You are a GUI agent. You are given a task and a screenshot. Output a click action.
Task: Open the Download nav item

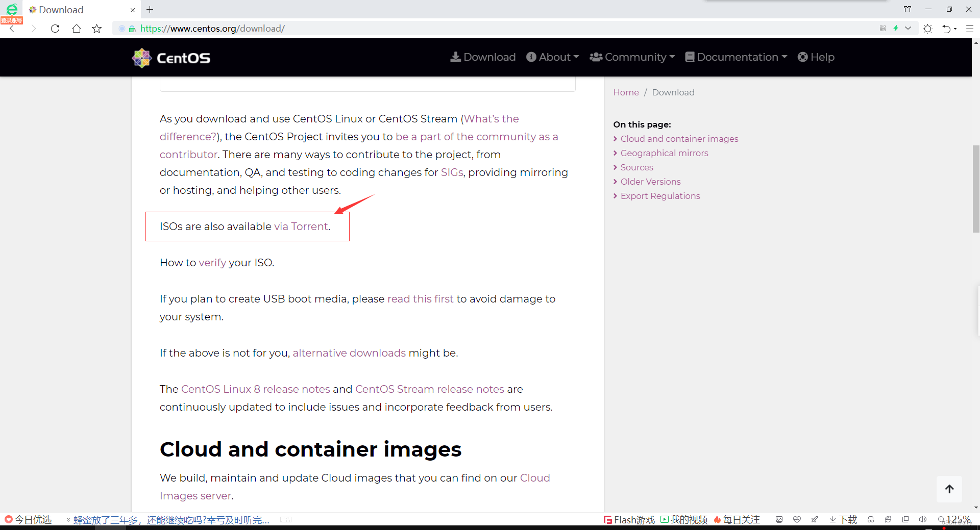click(x=483, y=57)
